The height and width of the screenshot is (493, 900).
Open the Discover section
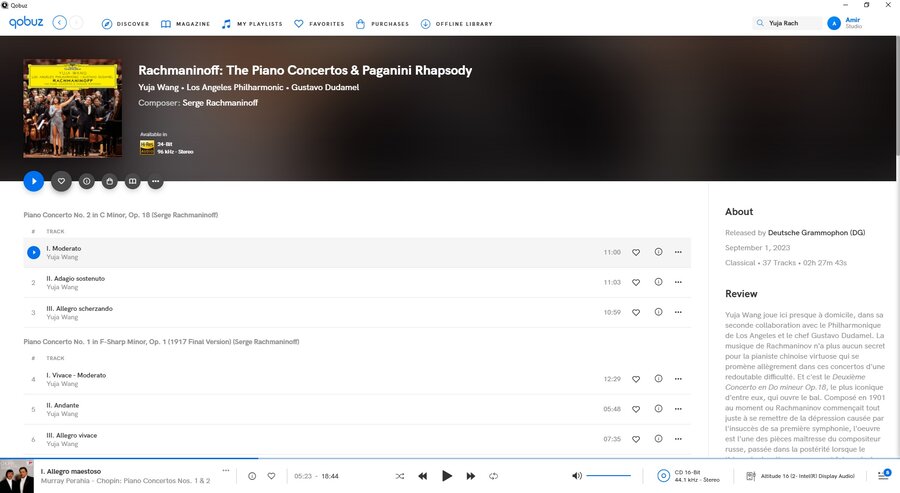[x=125, y=24]
